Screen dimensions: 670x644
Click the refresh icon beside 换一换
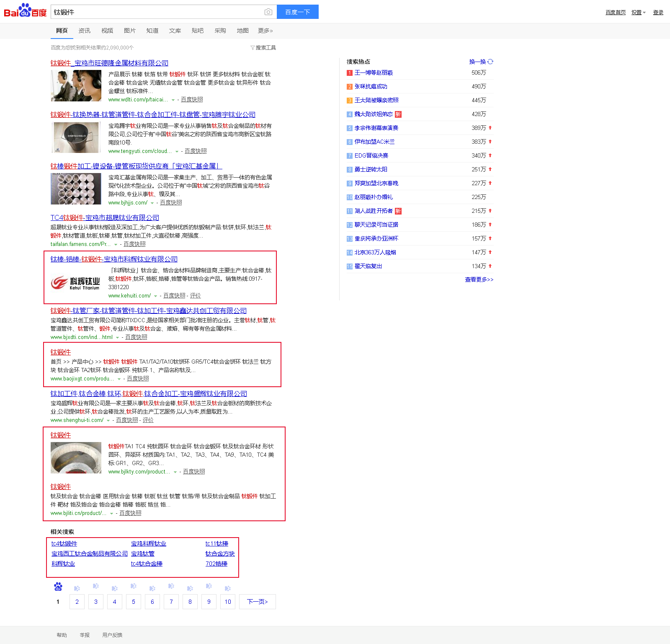(x=490, y=62)
